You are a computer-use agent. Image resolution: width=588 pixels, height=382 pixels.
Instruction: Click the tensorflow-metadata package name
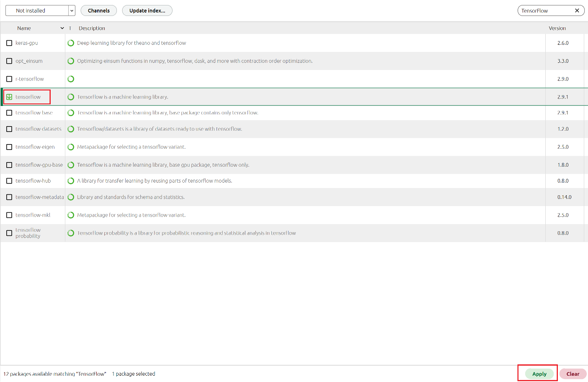pyautogui.click(x=40, y=197)
